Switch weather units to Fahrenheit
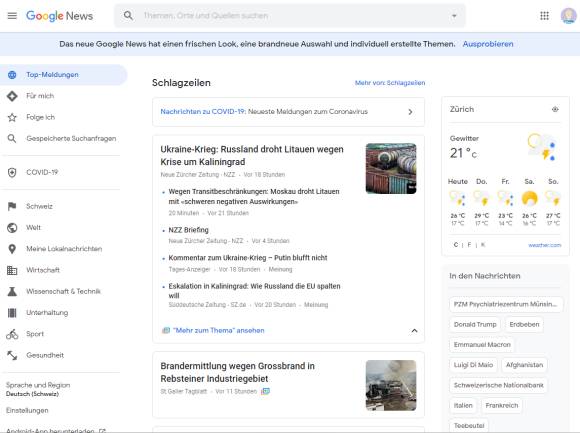This screenshot has width=580, height=433. [469, 245]
